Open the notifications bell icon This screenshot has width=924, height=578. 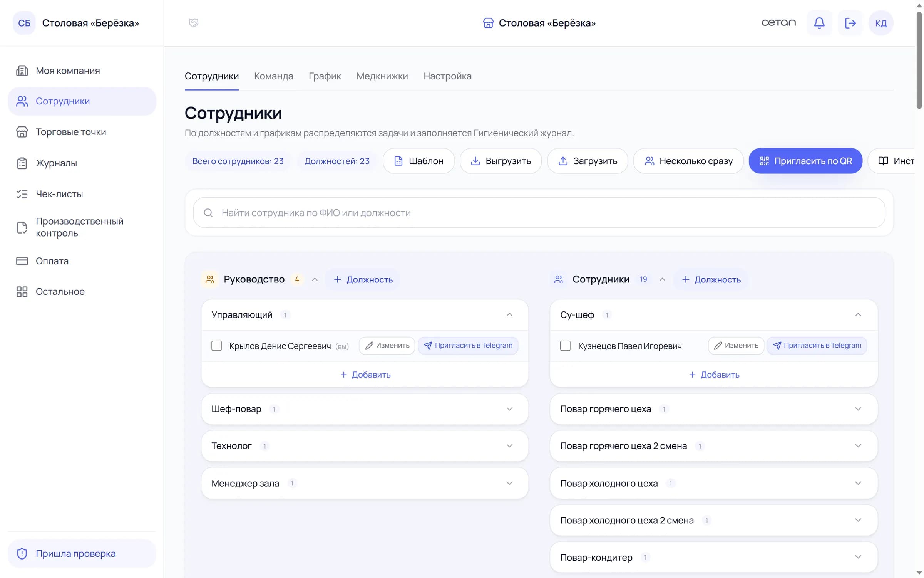click(x=819, y=23)
